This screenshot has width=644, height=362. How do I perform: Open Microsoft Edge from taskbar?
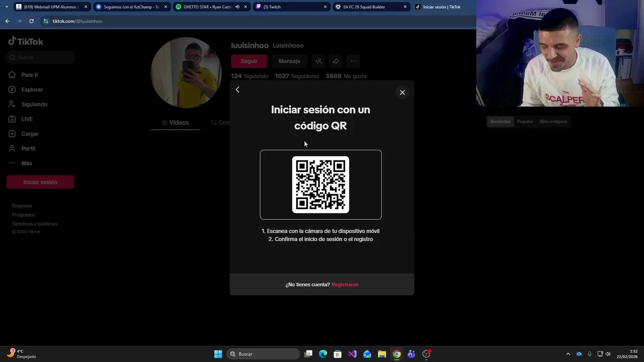click(323, 354)
